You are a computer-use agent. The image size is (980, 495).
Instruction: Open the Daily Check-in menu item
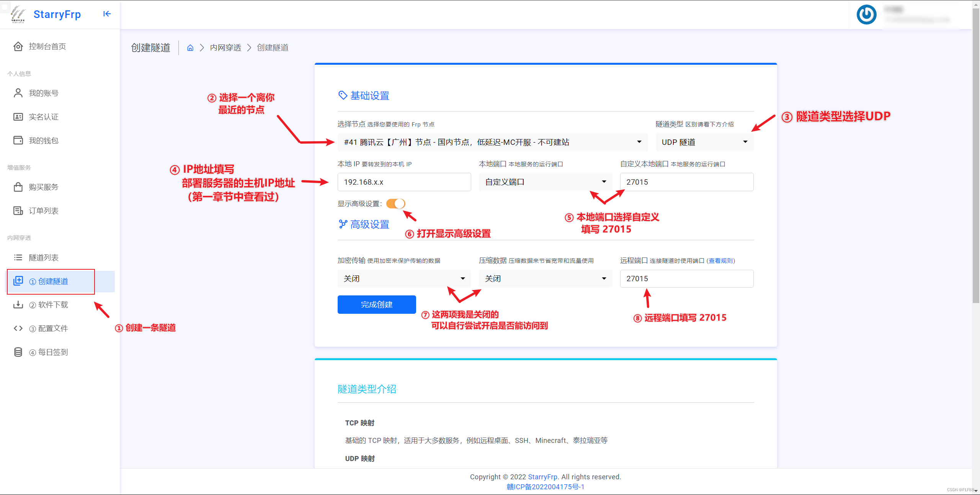click(x=53, y=352)
